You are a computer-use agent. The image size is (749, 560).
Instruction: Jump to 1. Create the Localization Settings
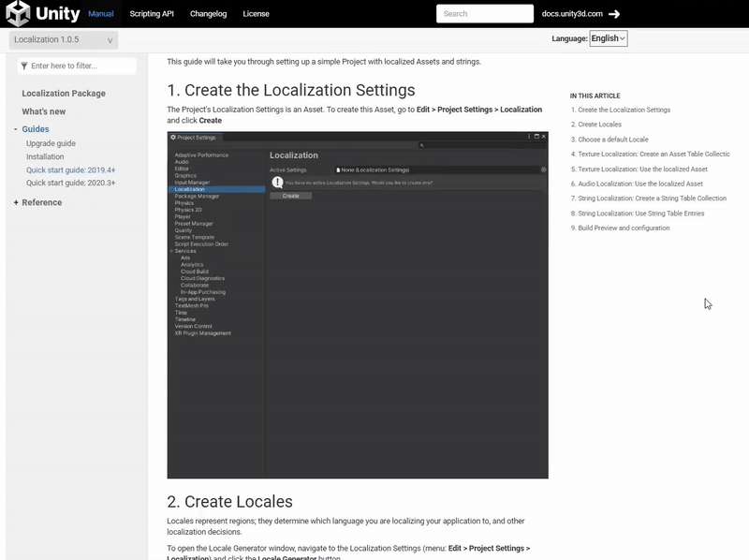[621, 110]
